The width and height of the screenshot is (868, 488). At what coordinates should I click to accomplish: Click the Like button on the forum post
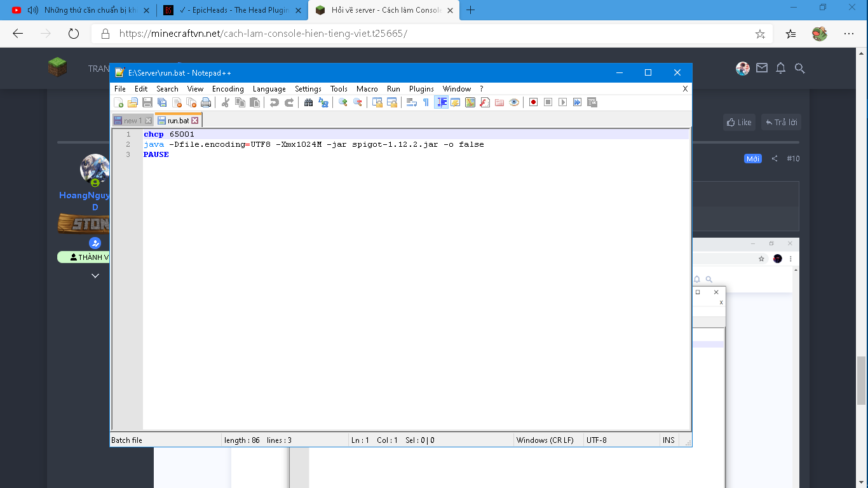point(738,122)
